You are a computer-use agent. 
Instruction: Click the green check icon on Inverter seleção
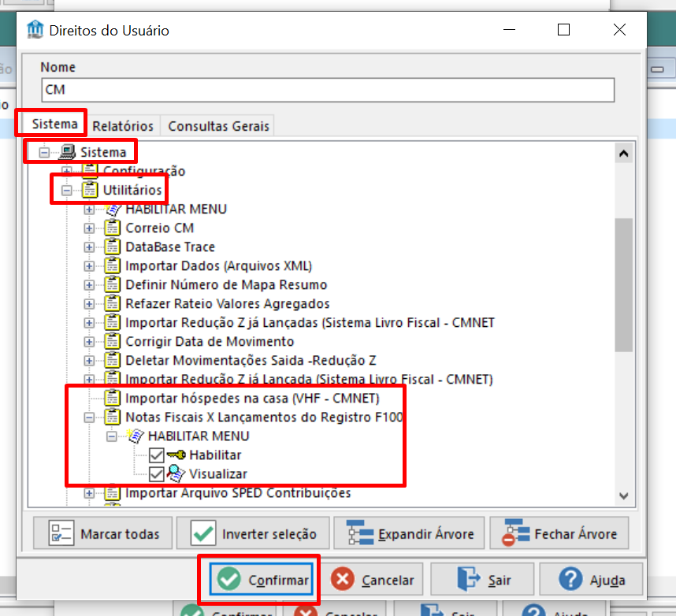pyautogui.click(x=203, y=533)
